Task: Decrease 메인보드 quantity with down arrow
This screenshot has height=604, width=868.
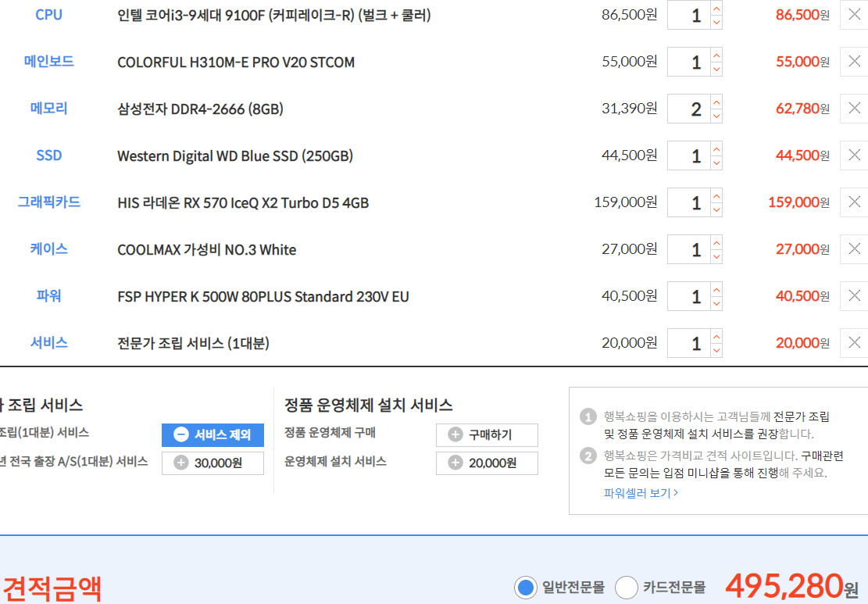Action: pyautogui.click(x=716, y=70)
